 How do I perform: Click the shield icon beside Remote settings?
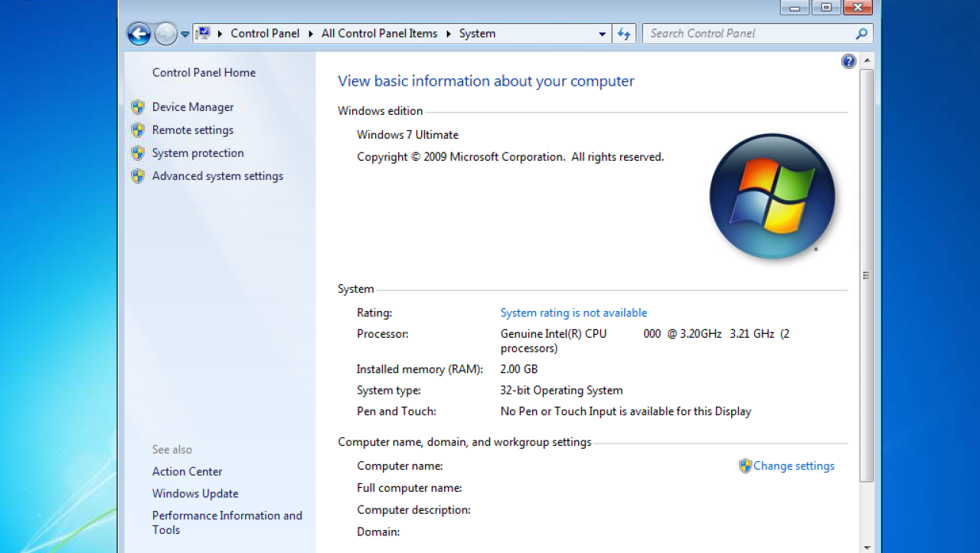(x=138, y=130)
